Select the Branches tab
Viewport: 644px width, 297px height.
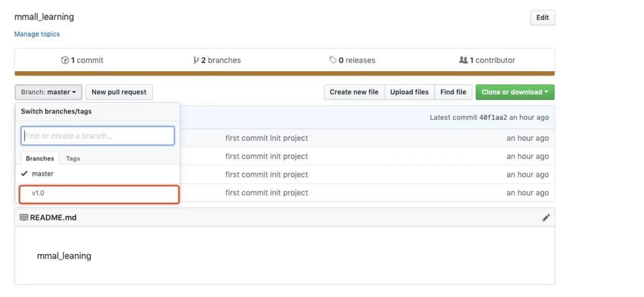pos(40,158)
